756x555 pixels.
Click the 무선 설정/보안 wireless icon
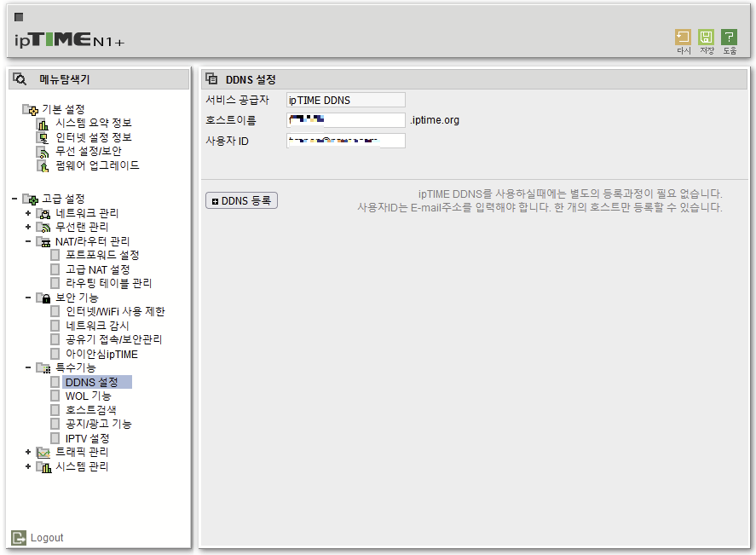[x=43, y=153]
